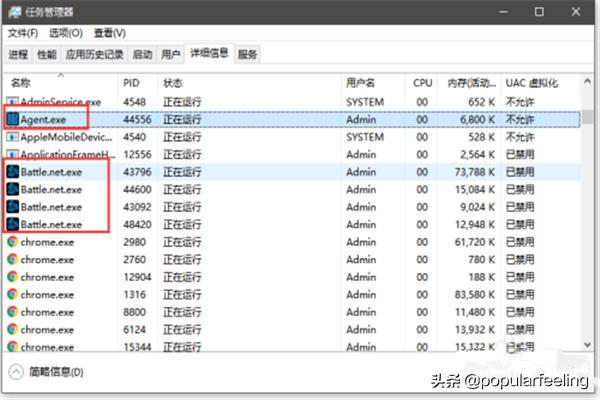Screen dimensions: 600x400
Task: Sort by the PID column header
Action: coord(138,83)
